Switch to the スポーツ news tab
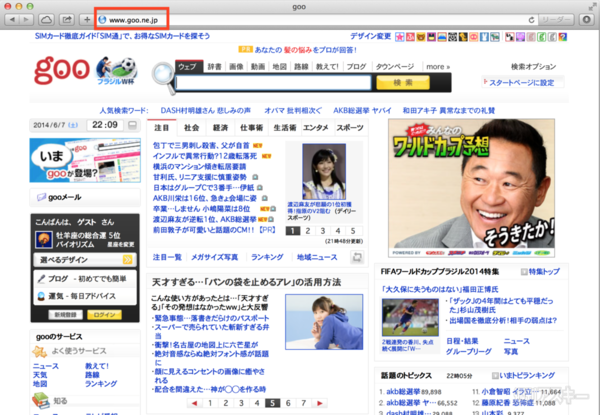Image resolution: width=600 pixels, height=415 pixels. tap(350, 128)
